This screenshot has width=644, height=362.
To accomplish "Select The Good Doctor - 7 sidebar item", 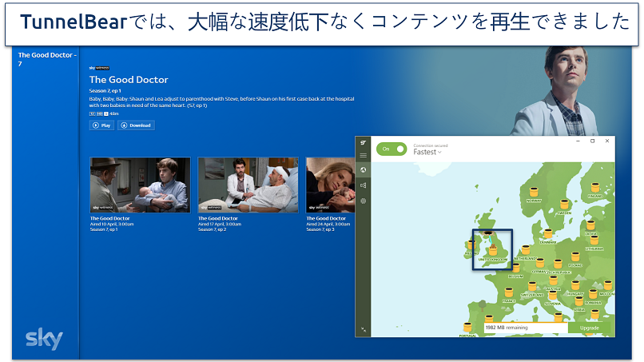I will (47, 59).
